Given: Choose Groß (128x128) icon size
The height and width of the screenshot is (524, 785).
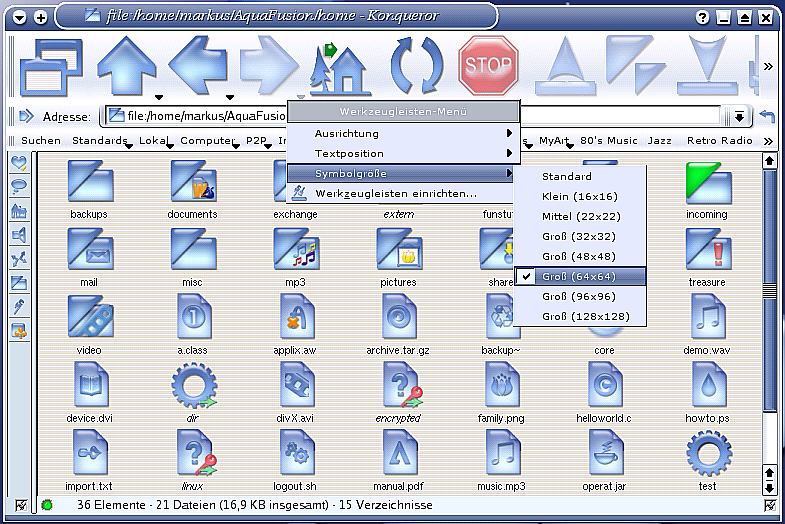Looking at the screenshot, I should 580,316.
